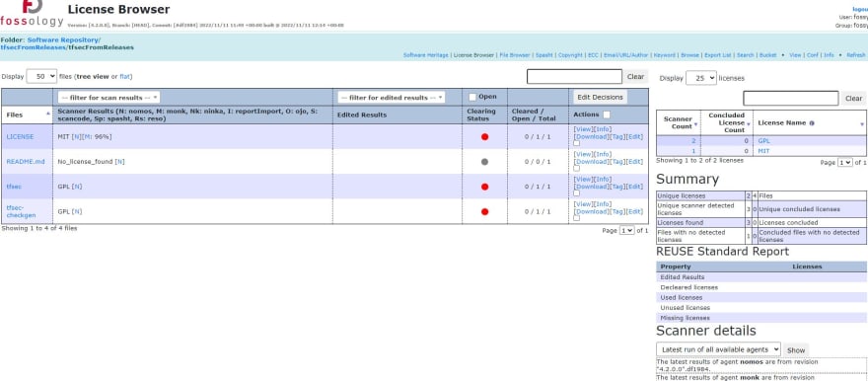This screenshot has height=381, width=868.
Task: Open the Email/URL/Author menu item
Action: click(x=625, y=55)
